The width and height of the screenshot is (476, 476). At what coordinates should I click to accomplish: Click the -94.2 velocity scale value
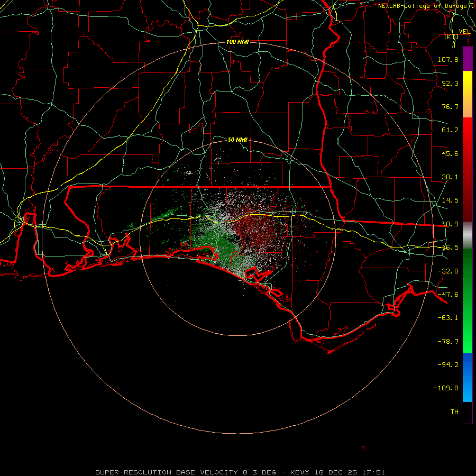click(x=448, y=365)
